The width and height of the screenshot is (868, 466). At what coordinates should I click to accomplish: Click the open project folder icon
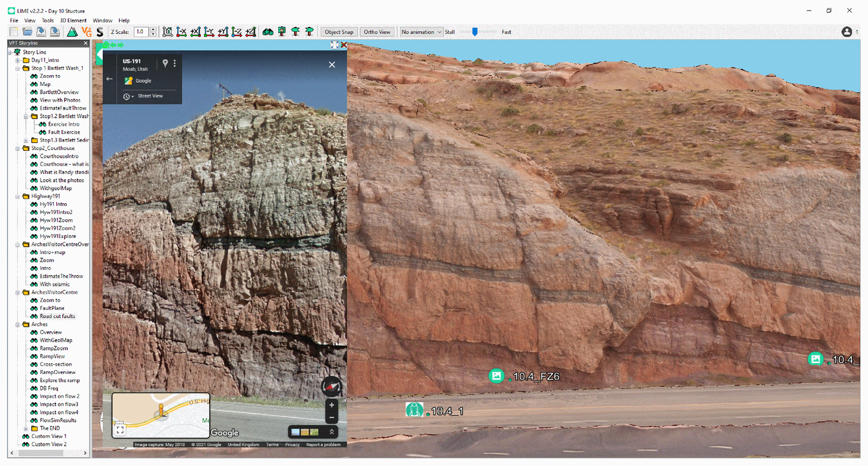(x=27, y=32)
